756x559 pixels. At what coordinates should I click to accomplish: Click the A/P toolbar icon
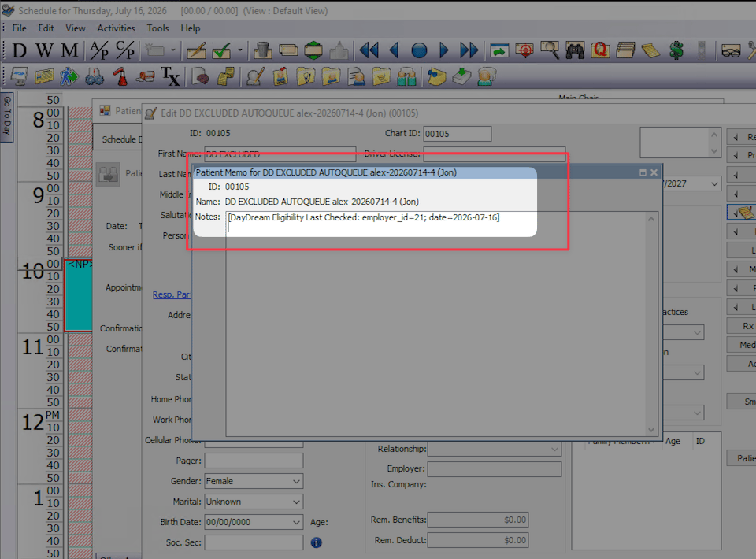tap(99, 50)
